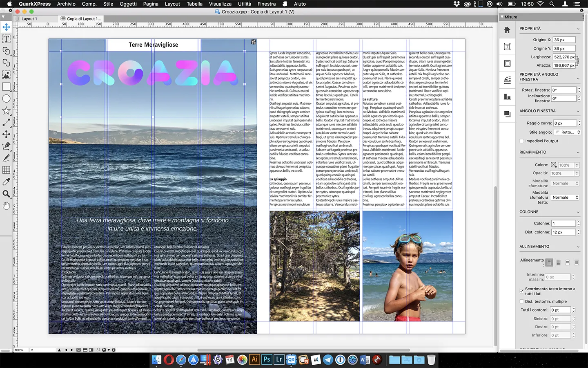Screen dimensions: 588x368
Task: Collapse the PROPRIETÀ section
Action: (578, 28)
